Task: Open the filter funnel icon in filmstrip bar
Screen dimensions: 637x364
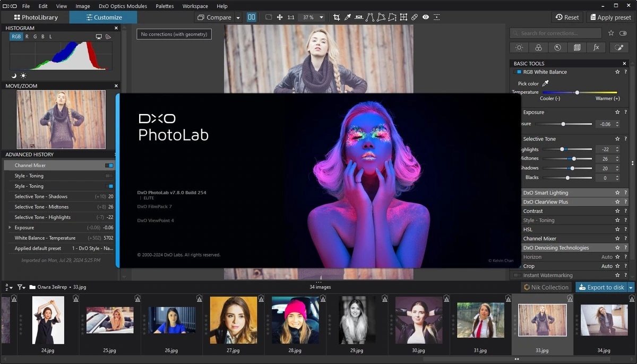Action: (x=20, y=287)
